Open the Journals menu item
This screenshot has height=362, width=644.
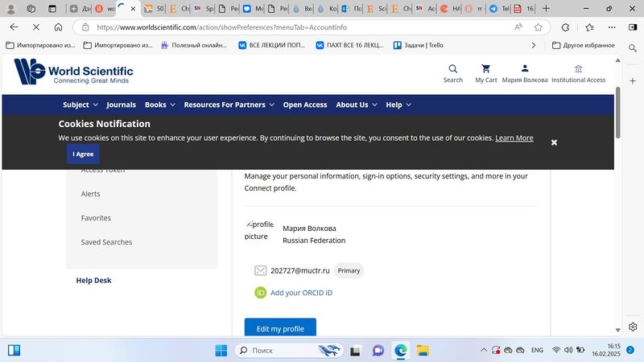[x=121, y=105]
